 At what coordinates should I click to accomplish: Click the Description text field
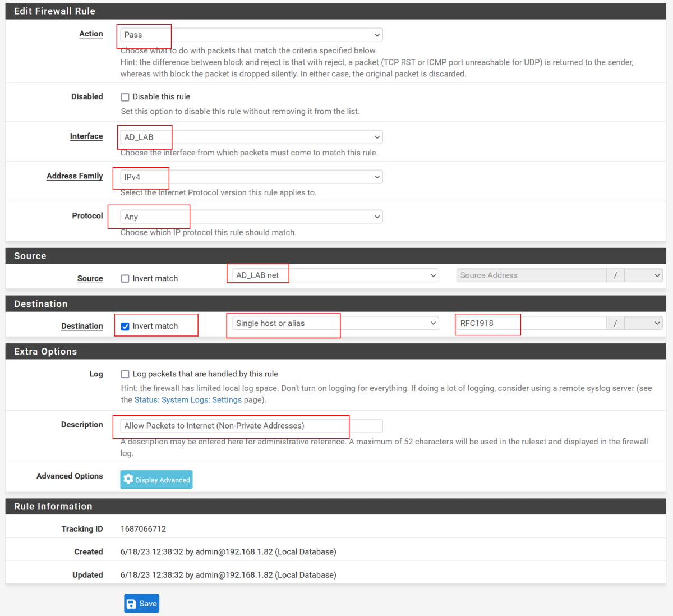[x=251, y=426]
